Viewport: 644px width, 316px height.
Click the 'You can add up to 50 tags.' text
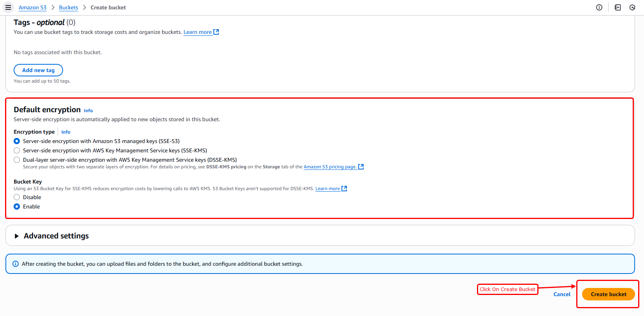(42, 81)
